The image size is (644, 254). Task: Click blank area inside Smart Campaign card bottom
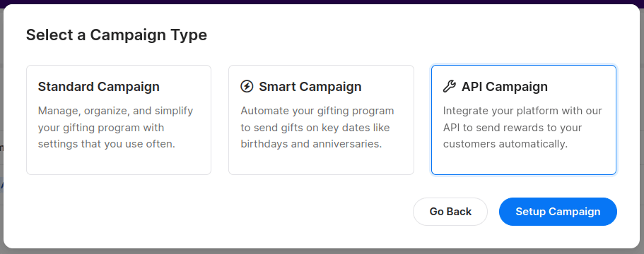321,163
